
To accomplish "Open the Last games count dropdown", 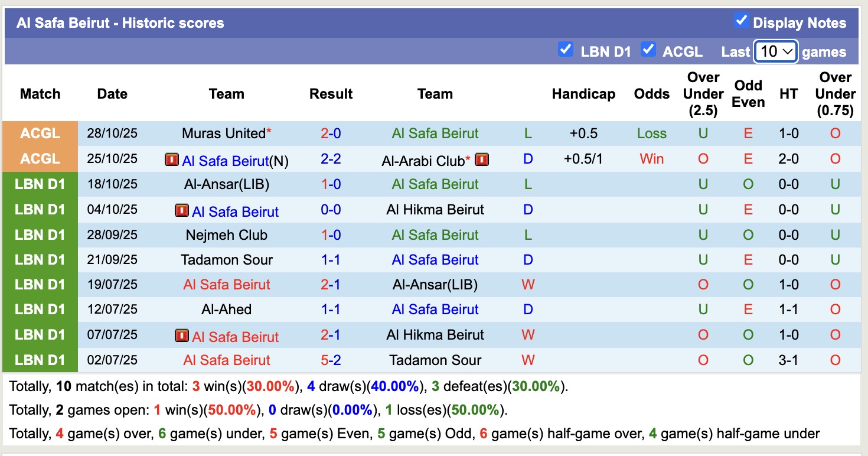I will 775,51.
